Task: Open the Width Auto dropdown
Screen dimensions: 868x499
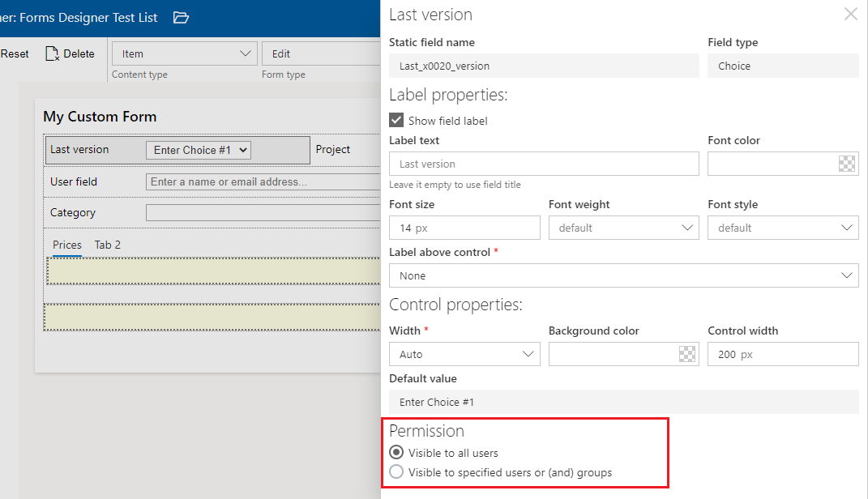Action: (464, 354)
